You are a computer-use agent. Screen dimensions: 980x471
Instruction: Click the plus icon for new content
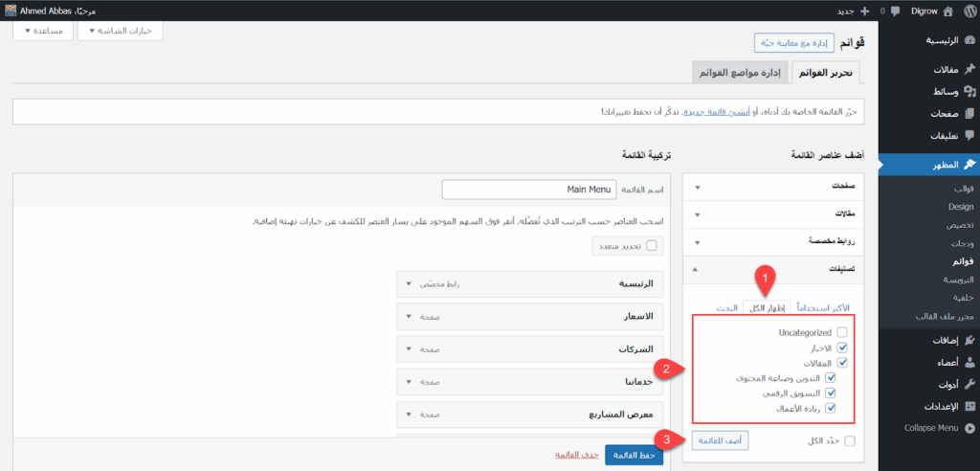864,11
